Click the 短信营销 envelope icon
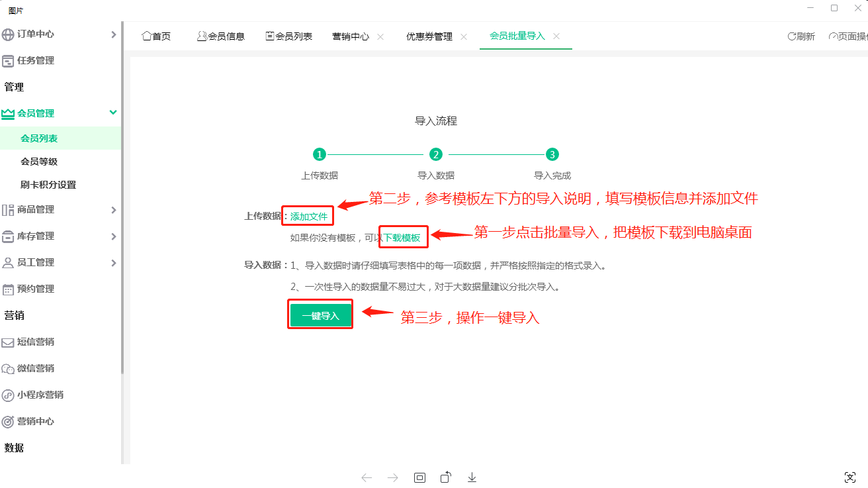Screen dimensions: 868x488 tap(8, 342)
